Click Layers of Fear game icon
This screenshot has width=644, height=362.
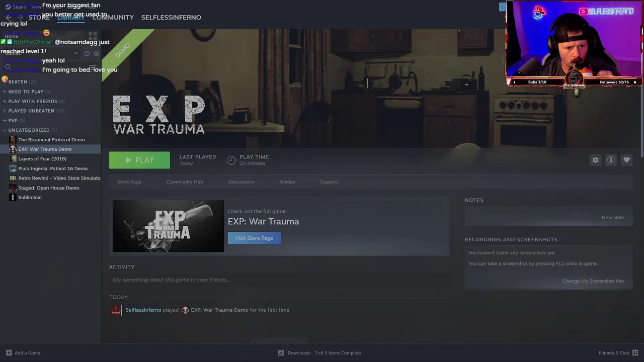point(13,159)
